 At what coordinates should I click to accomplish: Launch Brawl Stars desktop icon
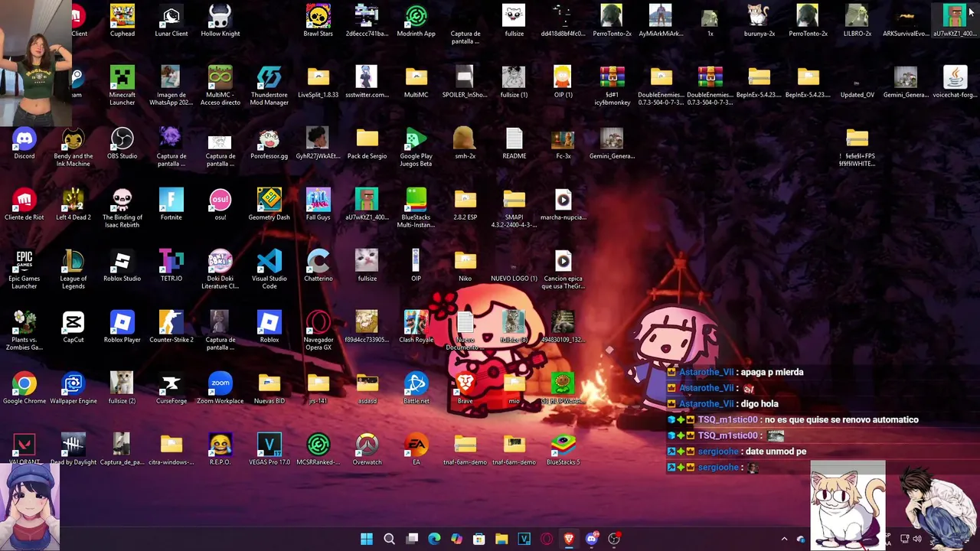pos(318,21)
